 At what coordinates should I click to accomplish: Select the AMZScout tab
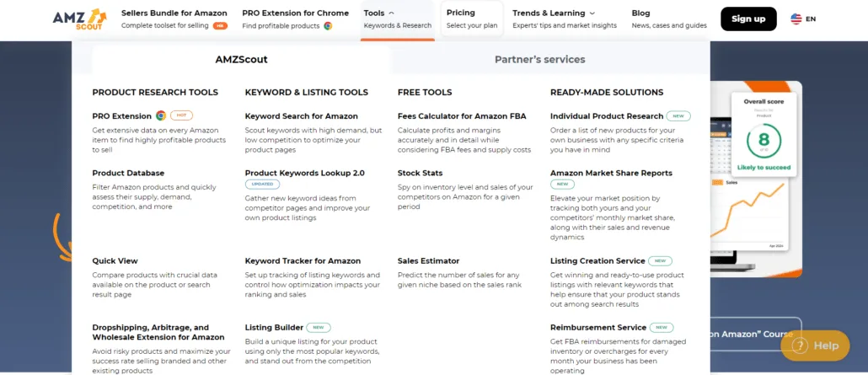tap(241, 59)
